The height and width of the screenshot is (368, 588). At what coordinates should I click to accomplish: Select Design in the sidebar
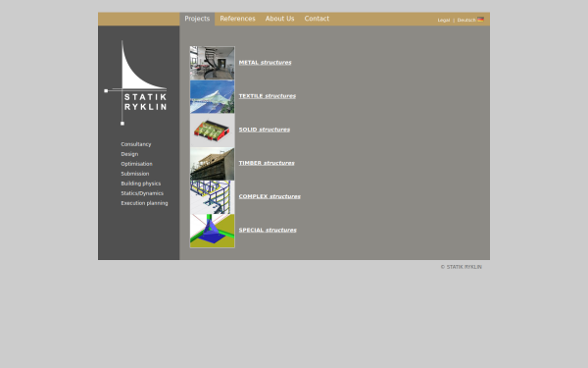(129, 154)
